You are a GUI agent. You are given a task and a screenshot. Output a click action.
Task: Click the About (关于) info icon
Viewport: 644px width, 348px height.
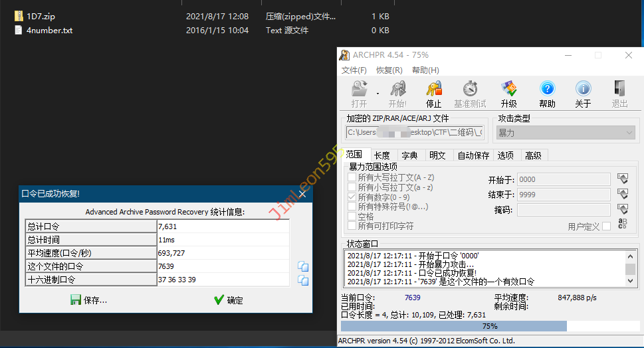[x=583, y=94]
